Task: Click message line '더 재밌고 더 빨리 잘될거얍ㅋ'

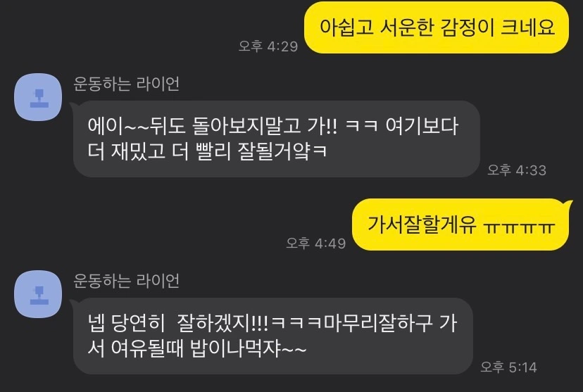Action: click(208, 151)
